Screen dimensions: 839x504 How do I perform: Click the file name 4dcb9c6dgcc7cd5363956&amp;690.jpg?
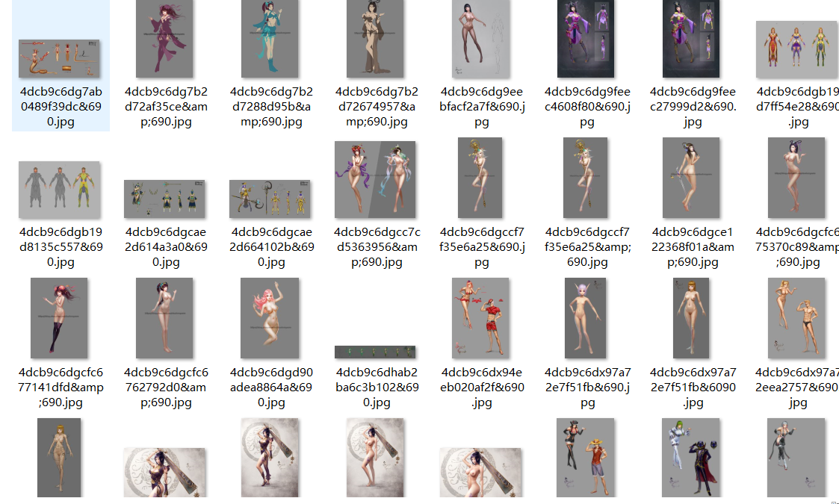pyautogui.click(x=377, y=246)
